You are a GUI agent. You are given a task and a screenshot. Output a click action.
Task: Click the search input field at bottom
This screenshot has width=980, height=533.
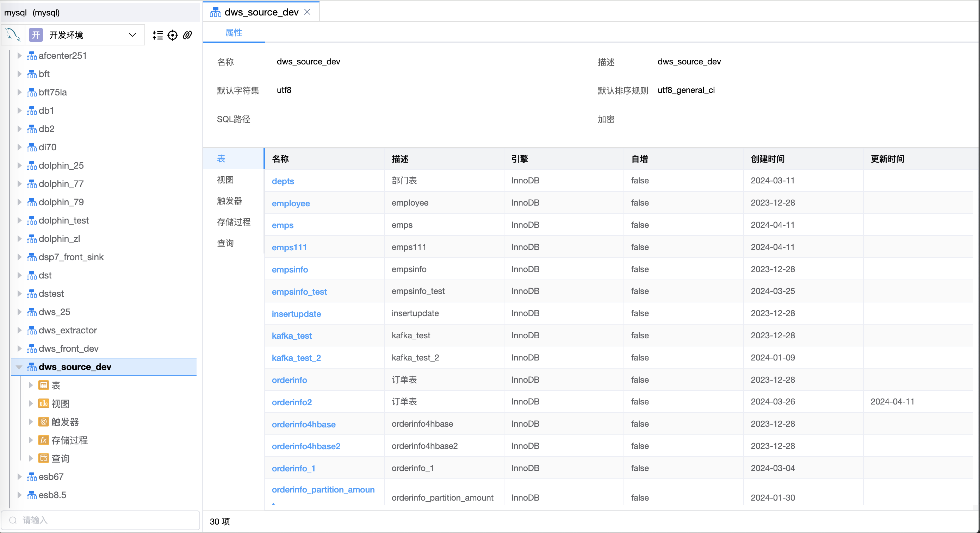pyautogui.click(x=102, y=520)
